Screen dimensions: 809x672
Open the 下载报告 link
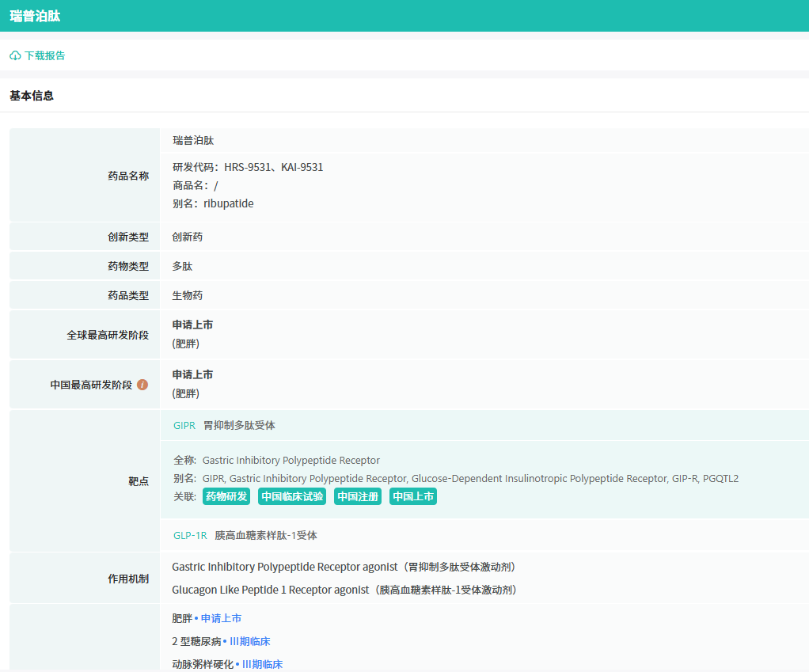pos(45,55)
